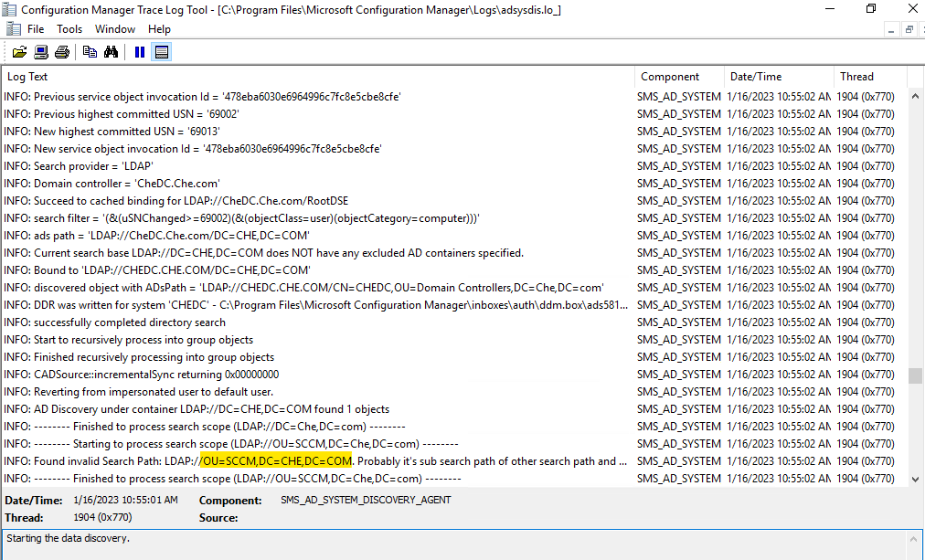Open the Tools menu
925x560 pixels.
click(x=69, y=29)
